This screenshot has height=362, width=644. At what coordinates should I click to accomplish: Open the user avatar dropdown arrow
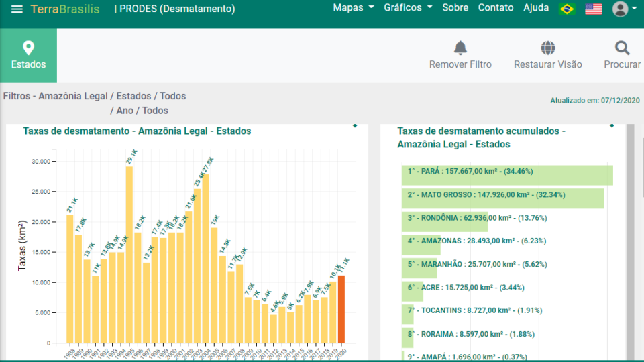tap(635, 9)
